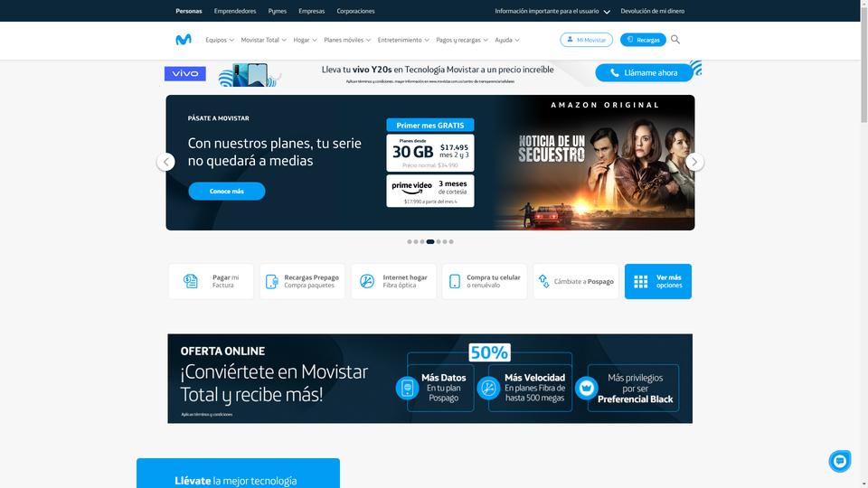
Task: Click the Llévate la mejor tecnología card
Action: coord(238,473)
